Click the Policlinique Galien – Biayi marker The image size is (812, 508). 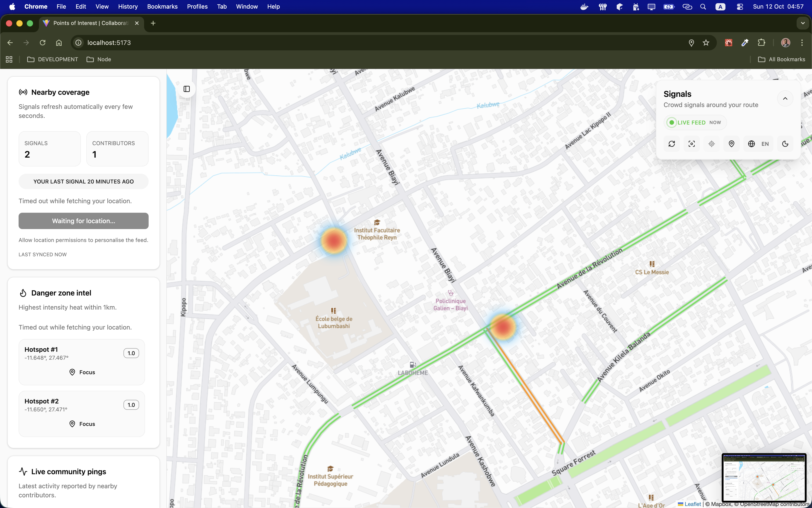[451, 293]
